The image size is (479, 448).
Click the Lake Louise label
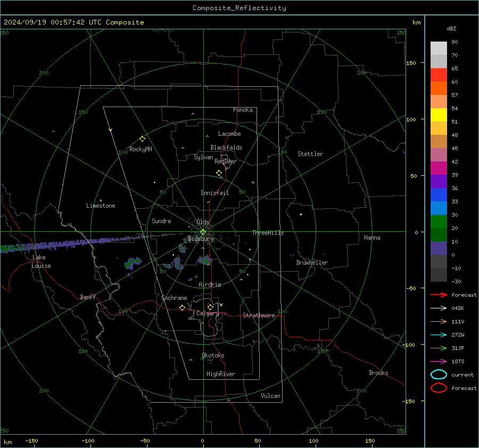tap(41, 262)
